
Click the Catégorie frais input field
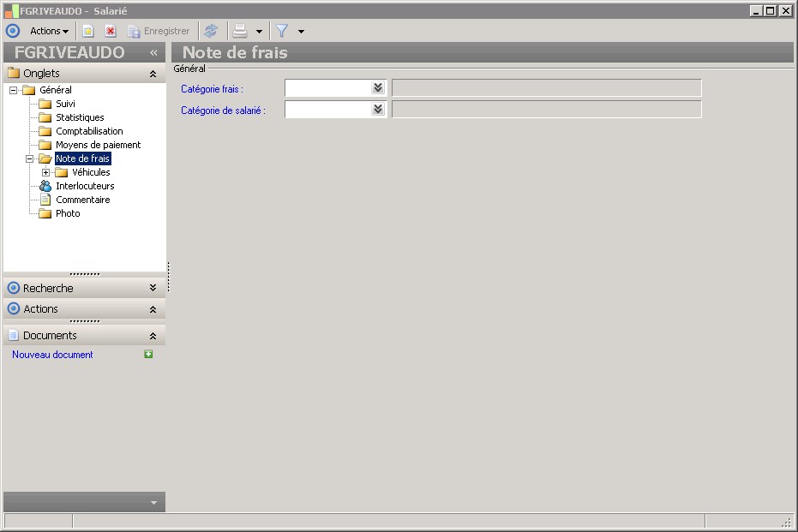328,88
